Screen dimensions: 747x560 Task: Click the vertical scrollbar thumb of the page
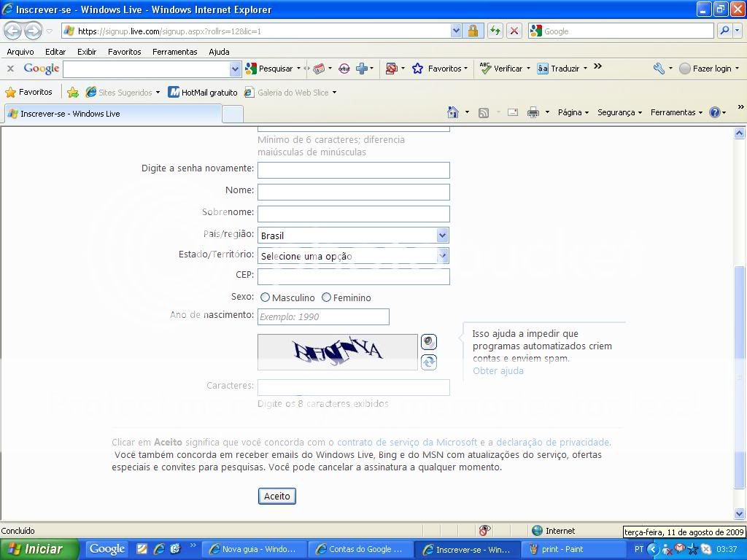(x=740, y=378)
